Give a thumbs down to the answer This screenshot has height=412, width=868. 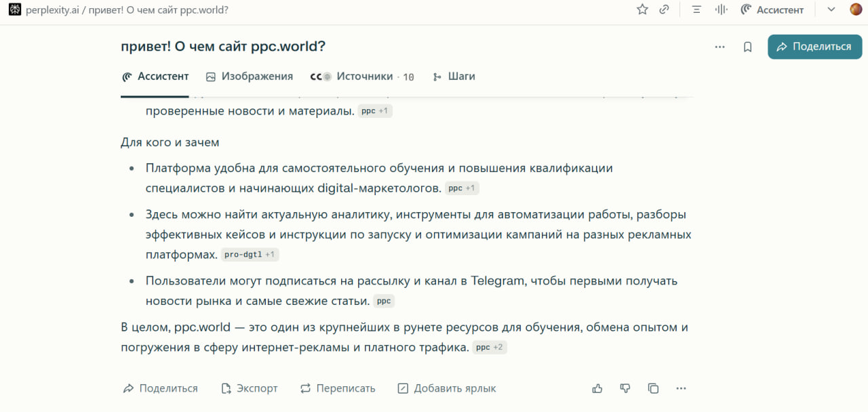[625, 388]
